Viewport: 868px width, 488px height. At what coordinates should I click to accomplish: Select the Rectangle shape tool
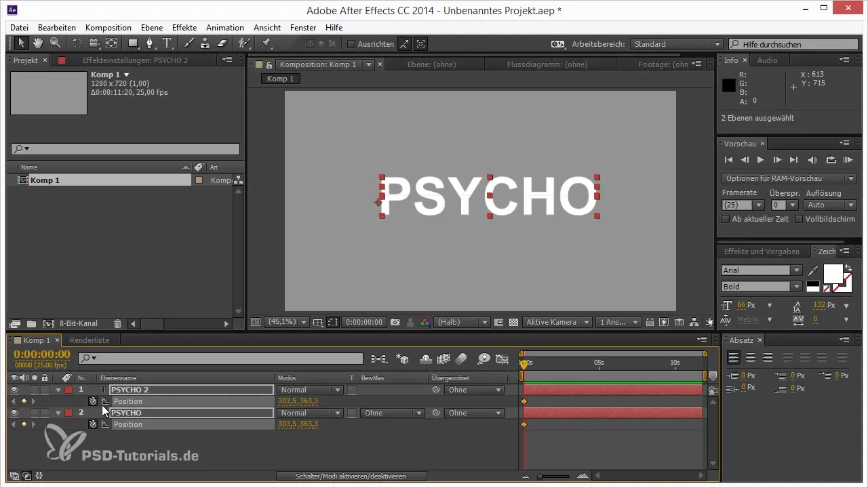pyautogui.click(x=134, y=43)
